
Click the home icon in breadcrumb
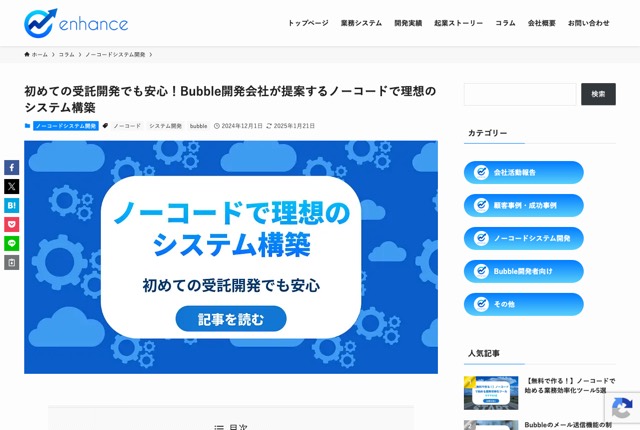pyautogui.click(x=27, y=54)
